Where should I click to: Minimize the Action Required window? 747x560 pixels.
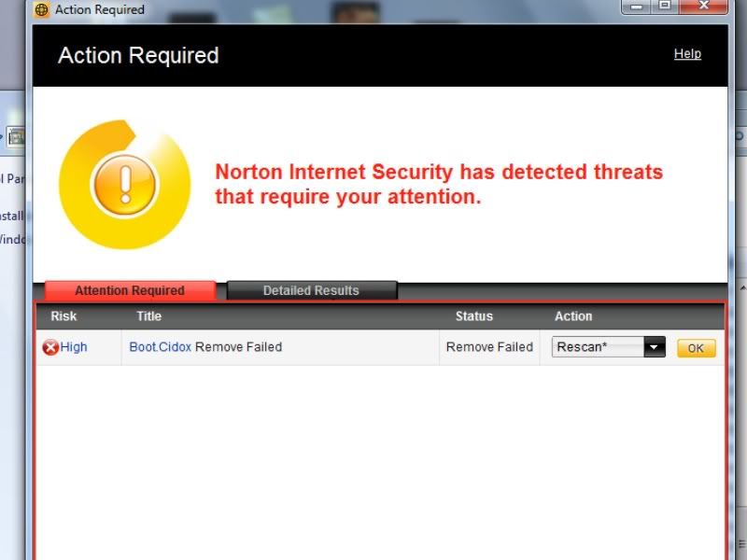637,7
